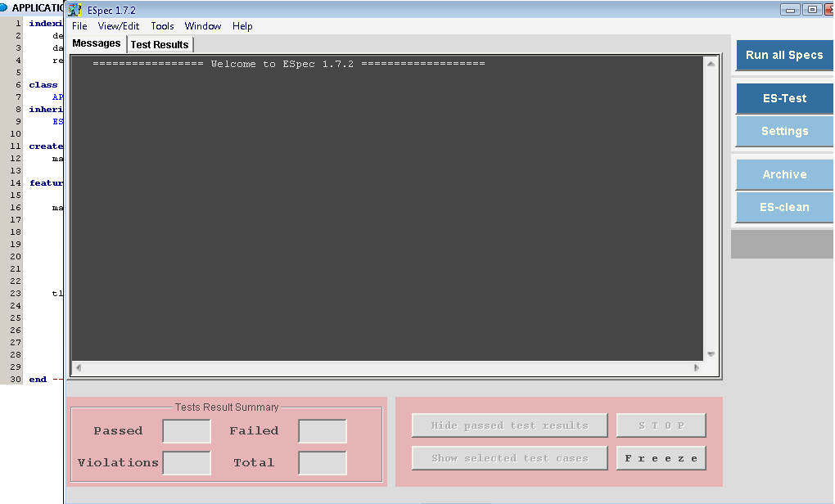Viewport: 835px width, 504px height.
Task: Minimize the ESpec window
Action: (x=790, y=10)
